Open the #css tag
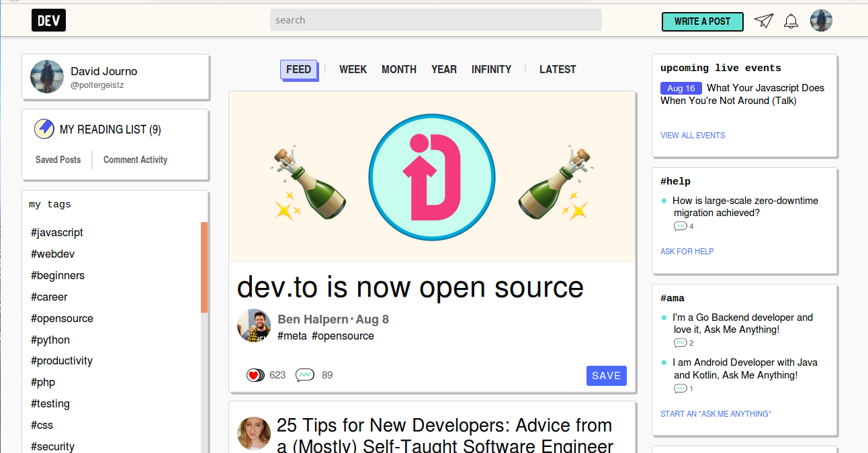The image size is (868, 453). [42, 425]
